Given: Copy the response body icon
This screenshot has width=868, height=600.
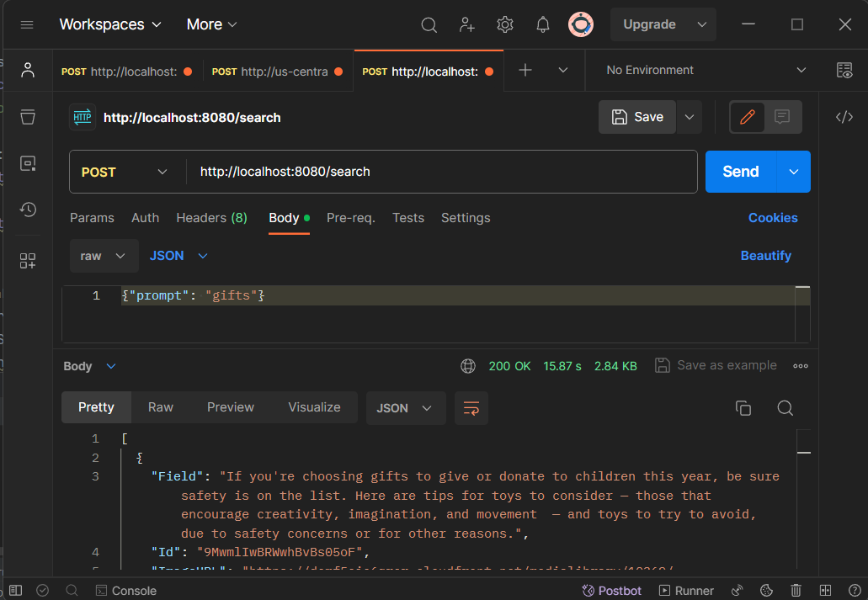Looking at the screenshot, I should coord(743,408).
